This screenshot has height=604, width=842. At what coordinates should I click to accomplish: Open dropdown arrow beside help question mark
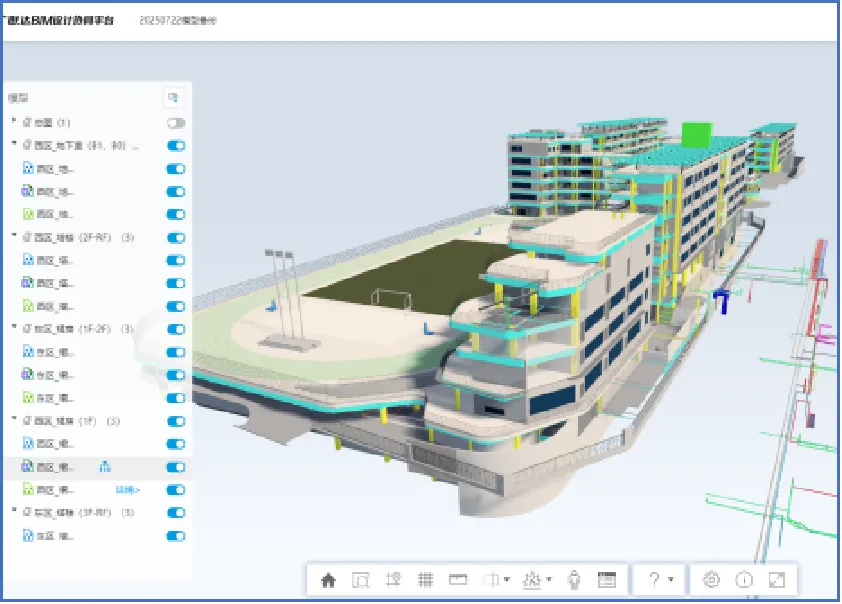click(x=671, y=580)
